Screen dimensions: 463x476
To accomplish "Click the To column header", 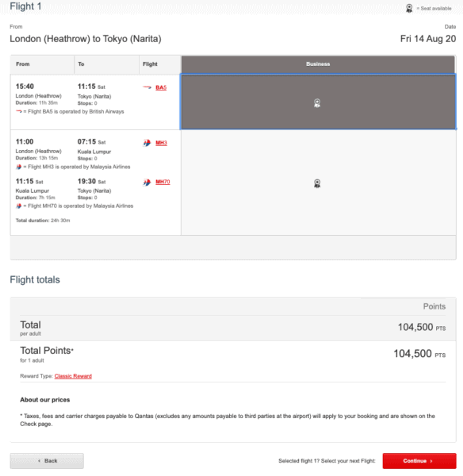I will click(x=81, y=64).
